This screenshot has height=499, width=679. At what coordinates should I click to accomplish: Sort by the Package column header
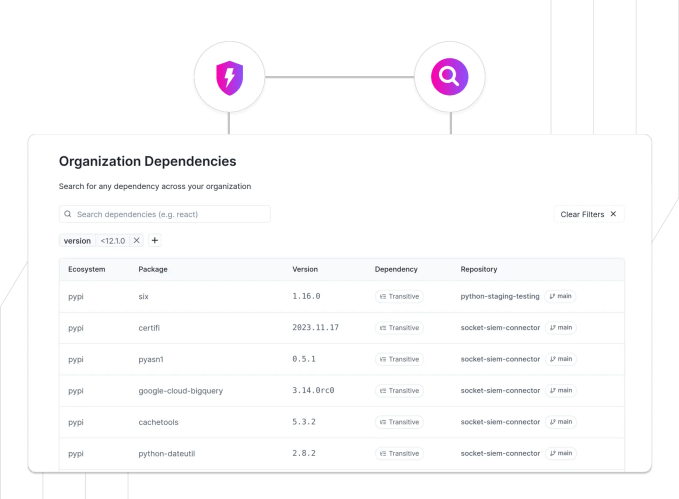click(153, 270)
